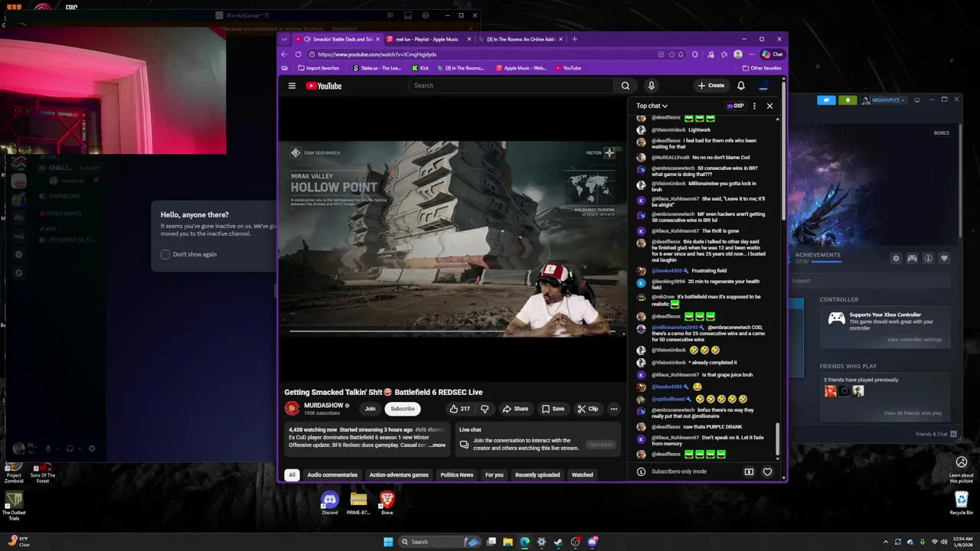Click the YouTube search magnifier button
Image resolution: width=980 pixels, height=551 pixels.
626,86
